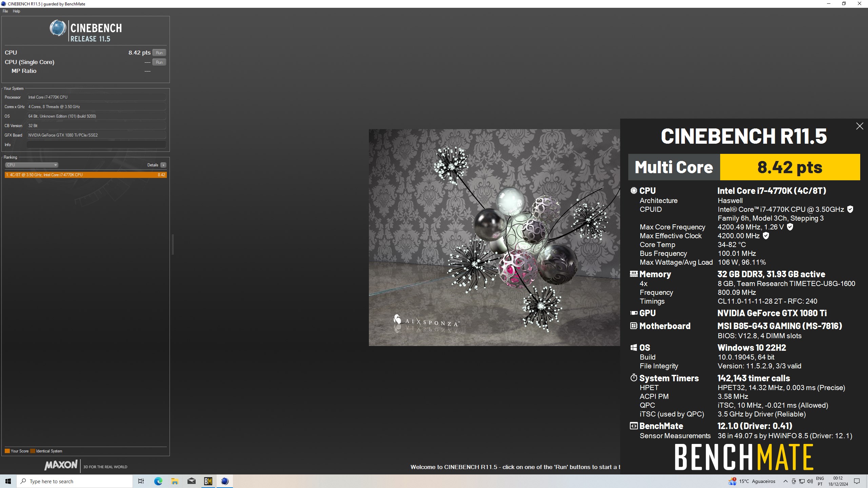Run the CPU (Single Core) benchmark
The width and height of the screenshot is (868, 488).
pos(159,62)
